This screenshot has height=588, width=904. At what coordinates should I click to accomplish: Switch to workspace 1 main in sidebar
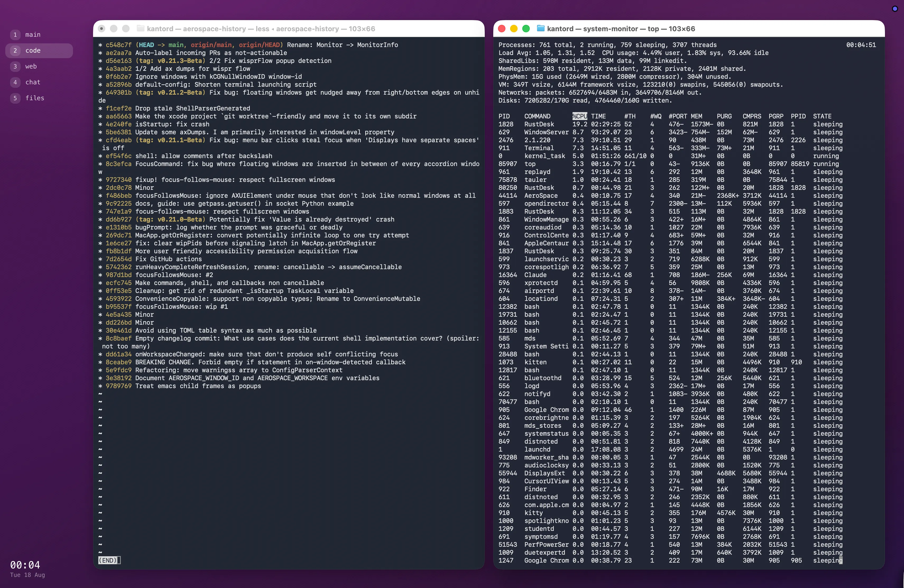(39, 35)
